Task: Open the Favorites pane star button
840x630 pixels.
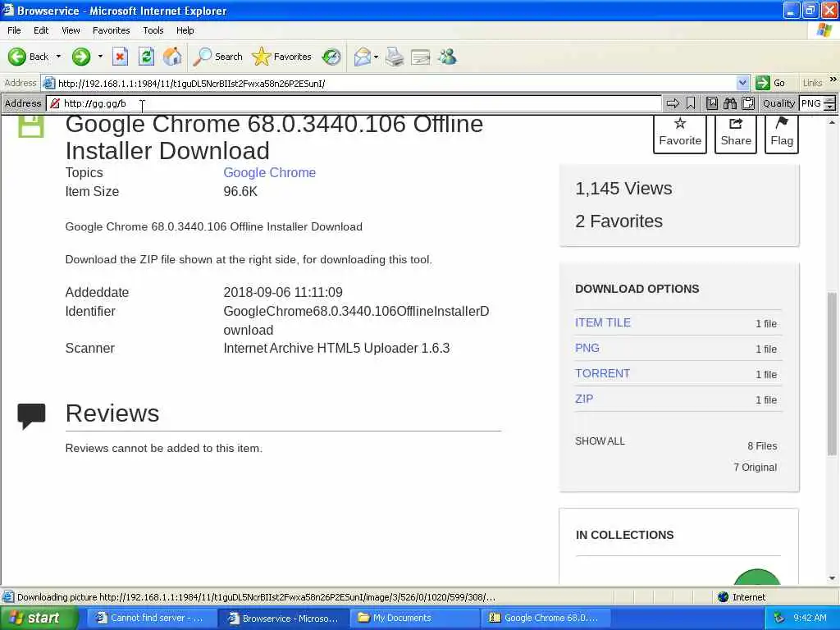Action: click(281, 57)
